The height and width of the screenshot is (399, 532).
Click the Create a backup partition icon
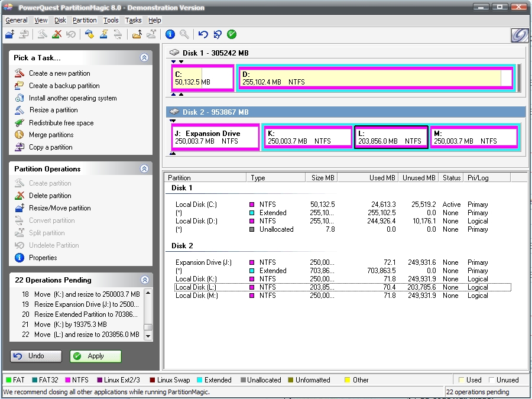click(19, 86)
